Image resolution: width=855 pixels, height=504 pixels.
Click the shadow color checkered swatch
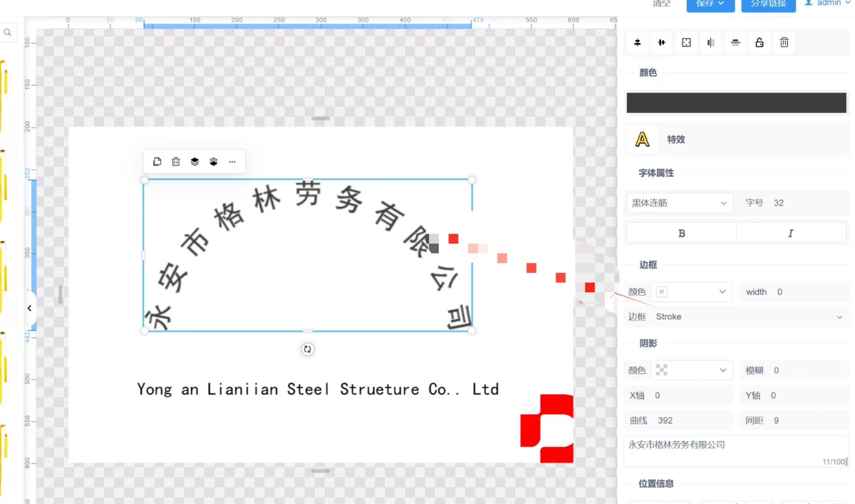[x=662, y=370]
